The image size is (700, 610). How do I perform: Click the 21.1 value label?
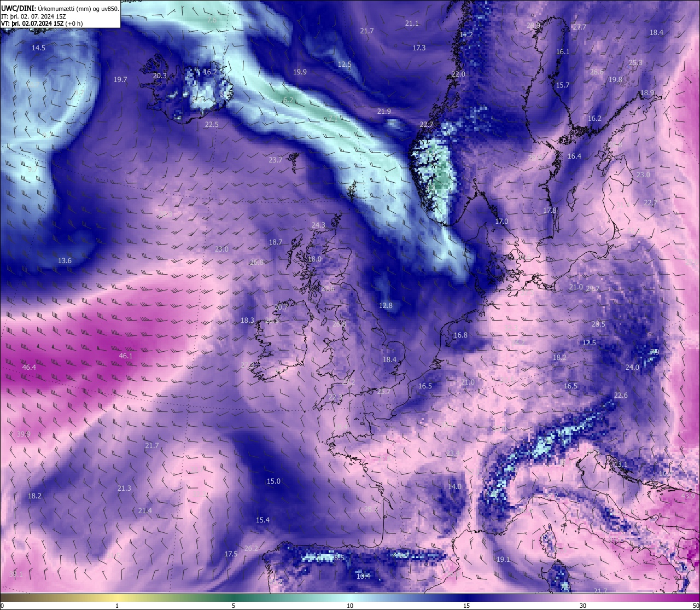412,23
